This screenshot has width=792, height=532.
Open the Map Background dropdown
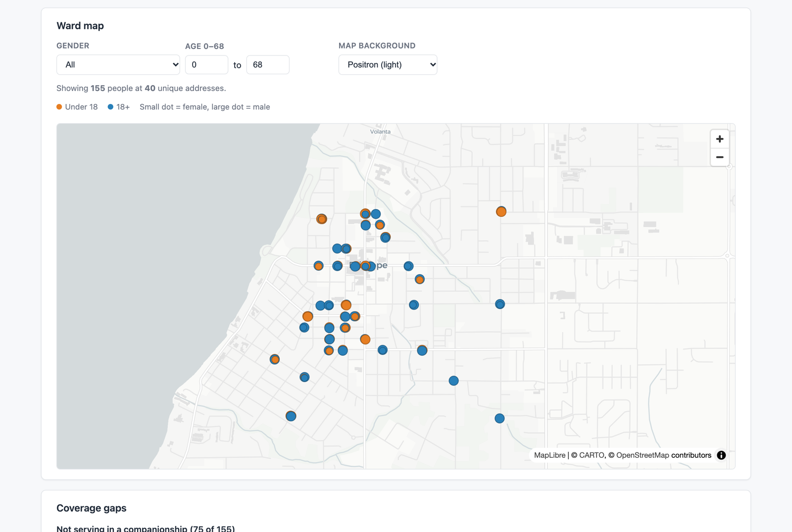pyautogui.click(x=388, y=65)
